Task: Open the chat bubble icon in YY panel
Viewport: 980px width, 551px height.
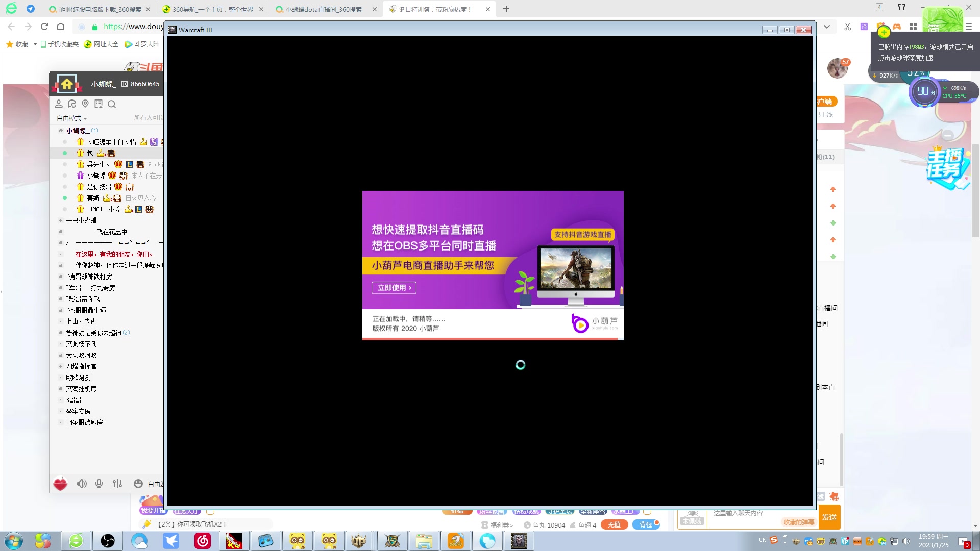Action: [72, 104]
